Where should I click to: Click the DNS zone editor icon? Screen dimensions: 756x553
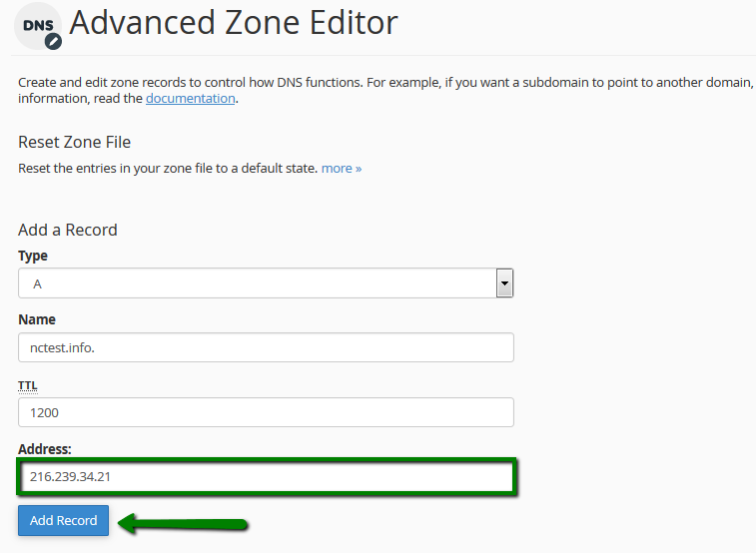38,26
